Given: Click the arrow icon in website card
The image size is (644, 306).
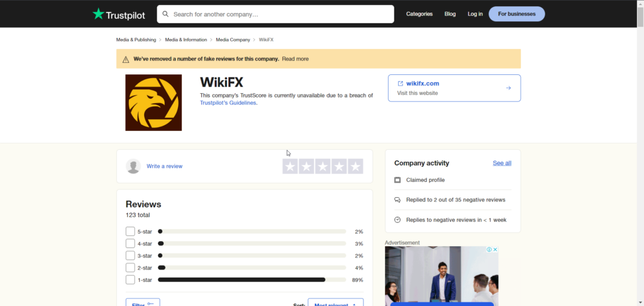Looking at the screenshot, I should [508, 88].
